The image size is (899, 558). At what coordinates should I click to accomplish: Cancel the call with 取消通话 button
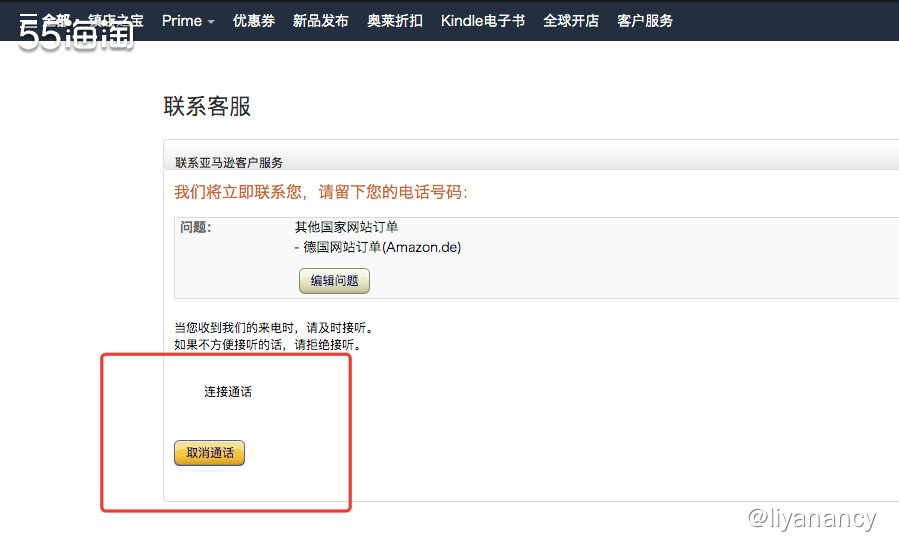[x=209, y=453]
